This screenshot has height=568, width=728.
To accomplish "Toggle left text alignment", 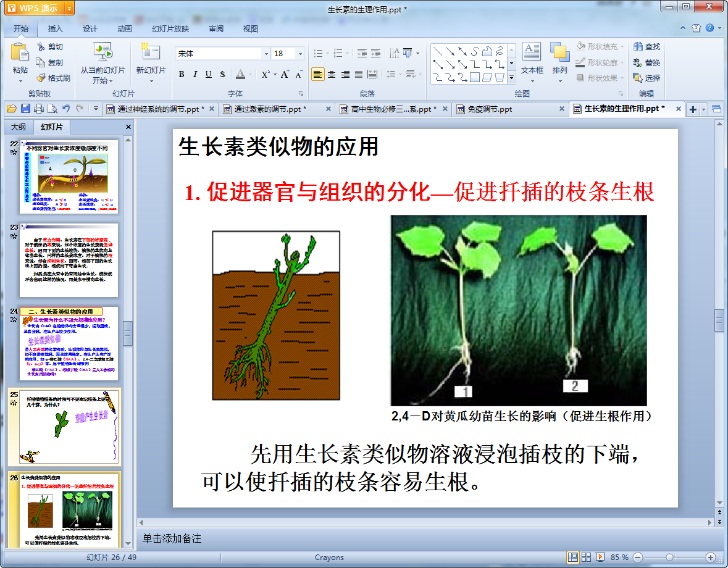I will (x=317, y=74).
